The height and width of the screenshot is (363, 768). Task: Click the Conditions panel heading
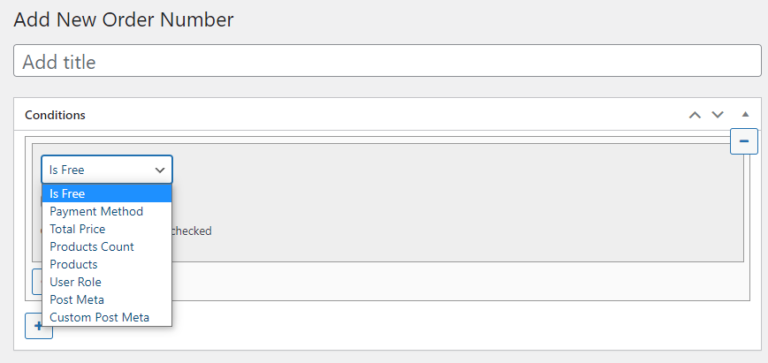click(55, 115)
